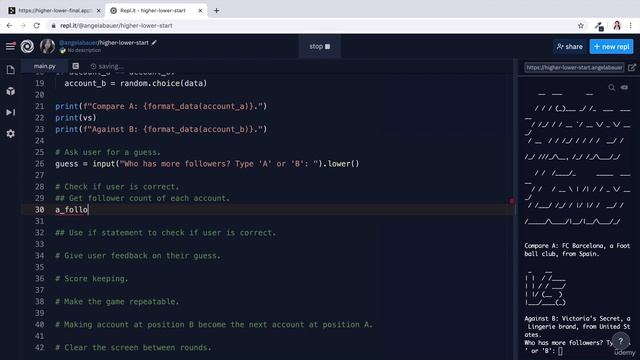Reload the browser page
Viewport: 640px width, 360px height.
coord(37,26)
